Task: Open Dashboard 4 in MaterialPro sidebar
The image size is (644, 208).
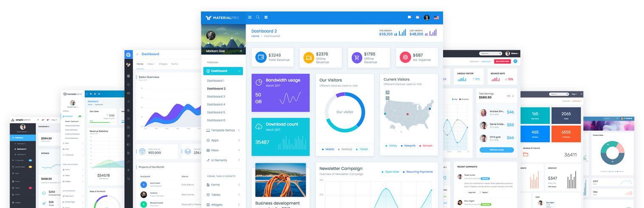Action: click(x=216, y=104)
